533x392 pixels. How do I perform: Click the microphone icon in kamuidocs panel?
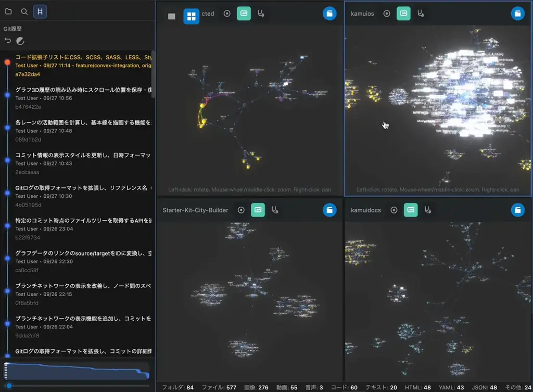coord(427,210)
